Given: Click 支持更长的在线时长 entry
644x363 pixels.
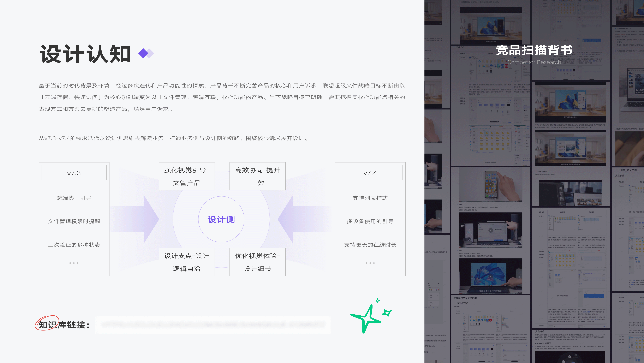Looking at the screenshot, I should pyautogui.click(x=370, y=245).
